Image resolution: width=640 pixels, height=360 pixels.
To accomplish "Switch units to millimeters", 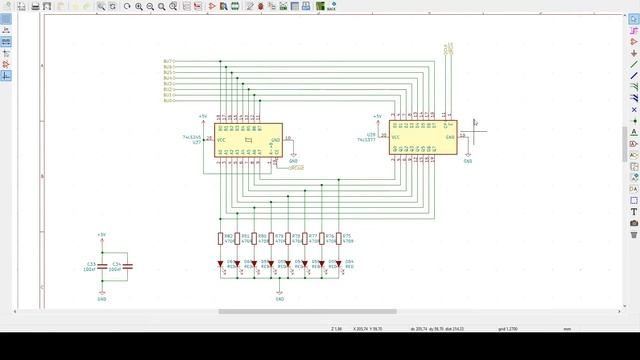I will click(6, 42).
